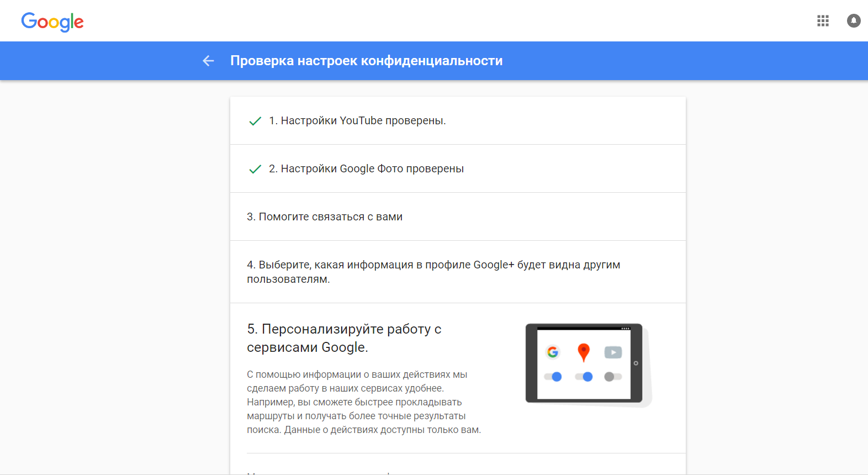Click the step 5 description paragraph
The height and width of the screenshot is (475, 868).
[x=363, y=402]
